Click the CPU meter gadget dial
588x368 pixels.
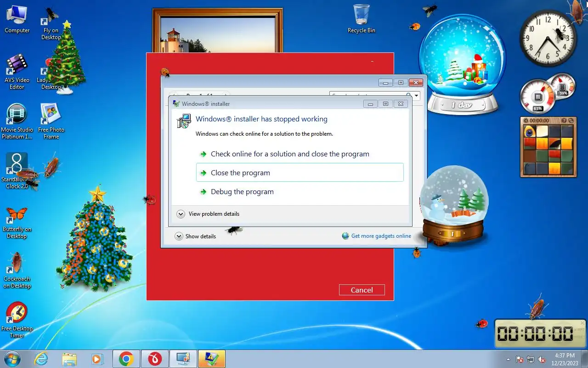537,96
